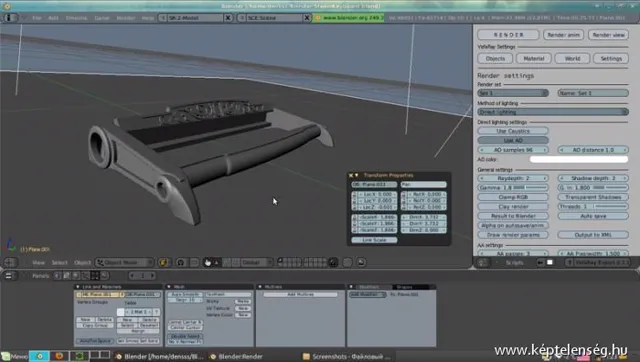The height and width of the screenshot is (362, 640).
Task: Click Render anim button
Action: [563, 35]
